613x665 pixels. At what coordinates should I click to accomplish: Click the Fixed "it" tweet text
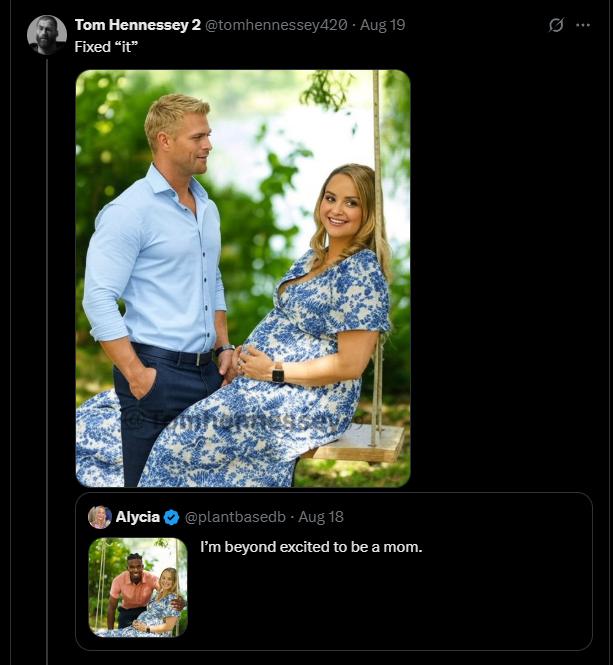click(105, 47)
